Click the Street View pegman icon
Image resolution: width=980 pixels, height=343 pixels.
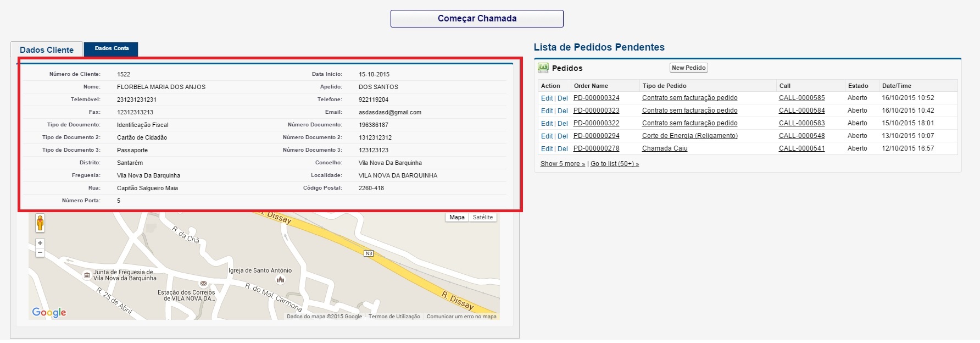40,223
